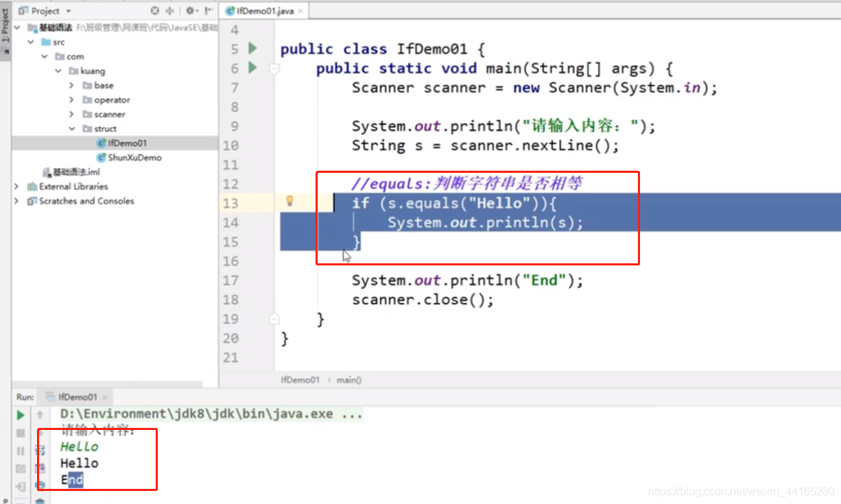This screenshot has width=841, height=504.
Task: Toggle soft-wrap icon in Run console
Action: [x=40, y=451]
